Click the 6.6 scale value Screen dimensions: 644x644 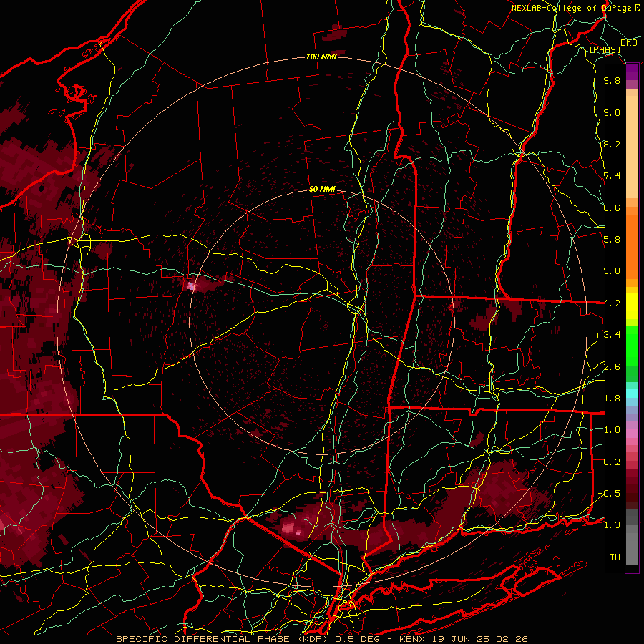[x=612, y=208]
